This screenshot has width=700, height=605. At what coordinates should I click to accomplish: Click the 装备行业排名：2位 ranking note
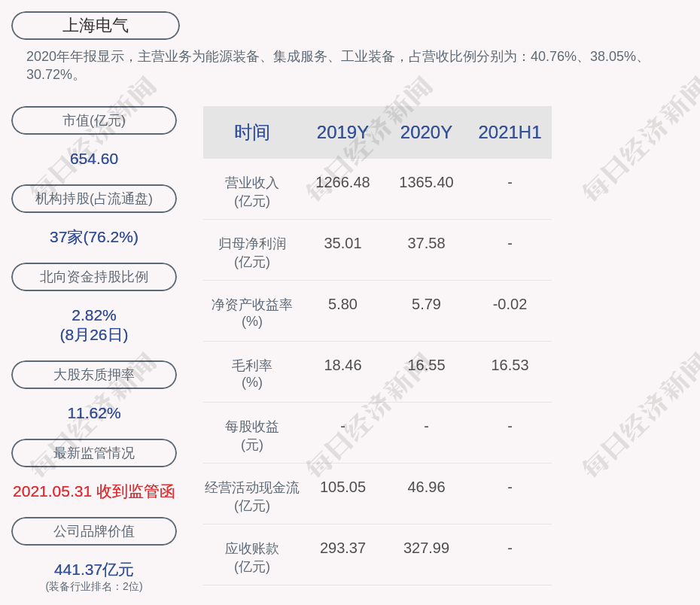click(94, 586)
